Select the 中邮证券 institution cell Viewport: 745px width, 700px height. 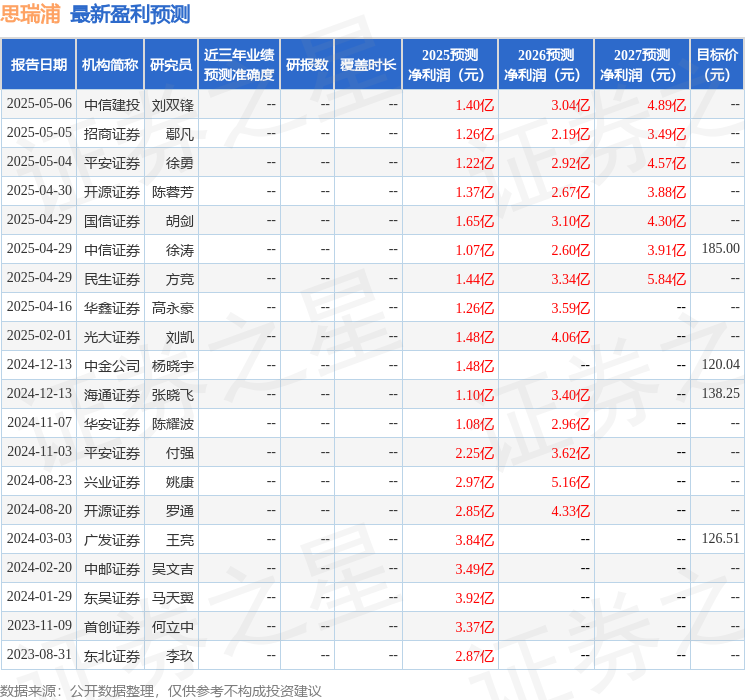(x=112, y=569)
